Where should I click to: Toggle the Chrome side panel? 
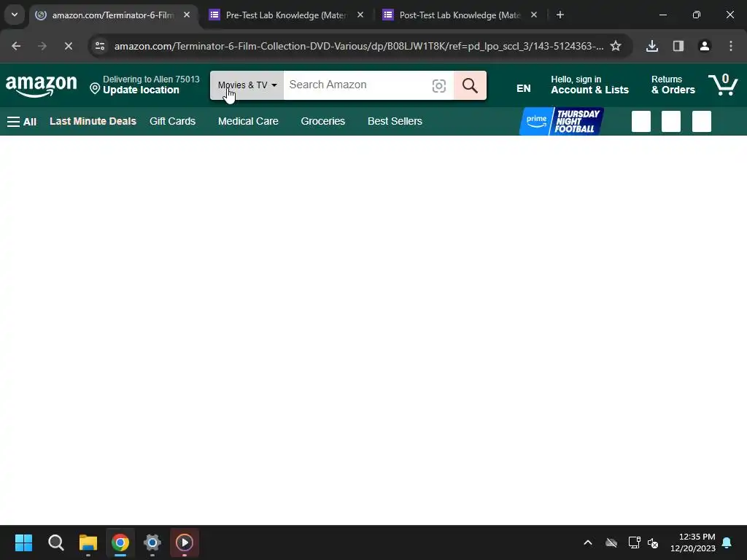[678, 46]
